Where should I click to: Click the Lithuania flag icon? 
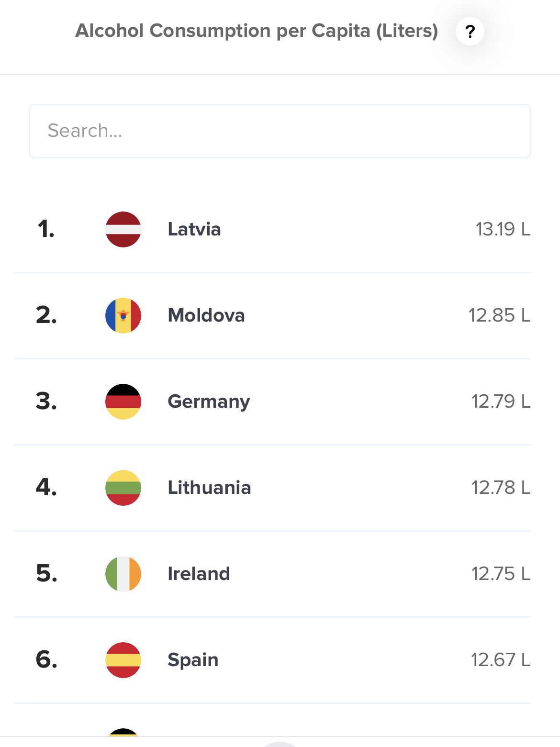(123, 488)
